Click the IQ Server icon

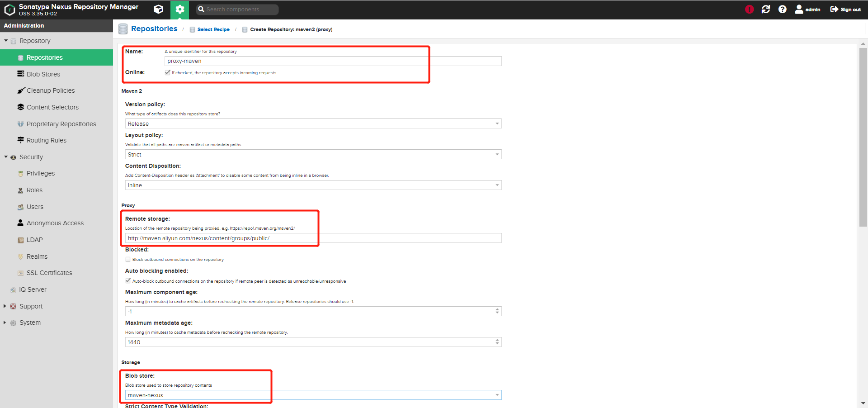tap(13, 290)
